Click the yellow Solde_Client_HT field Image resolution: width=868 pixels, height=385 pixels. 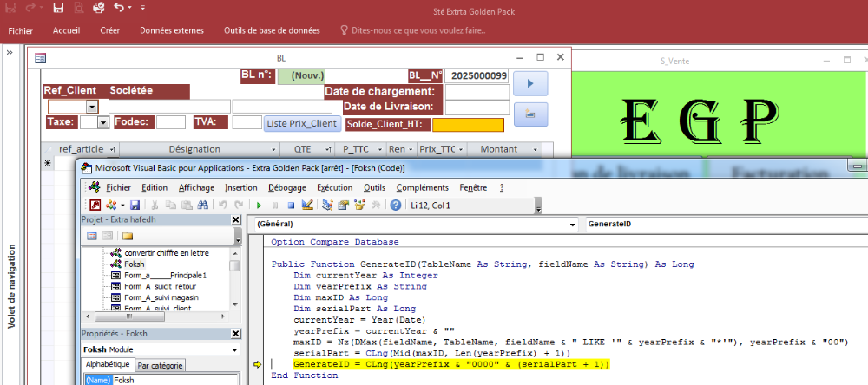pos(467,124)
